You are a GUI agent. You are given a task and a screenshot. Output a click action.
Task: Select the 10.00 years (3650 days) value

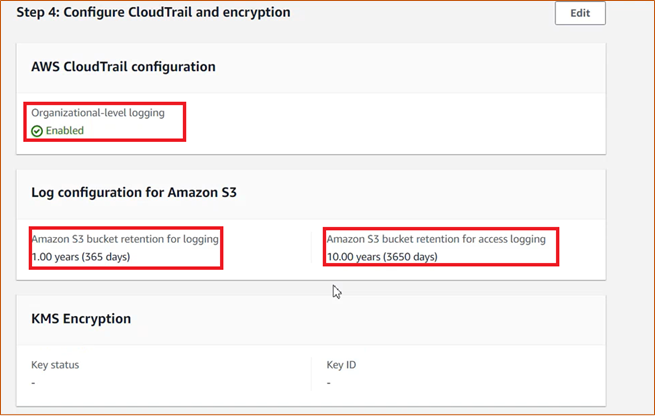tap(382, 256)
